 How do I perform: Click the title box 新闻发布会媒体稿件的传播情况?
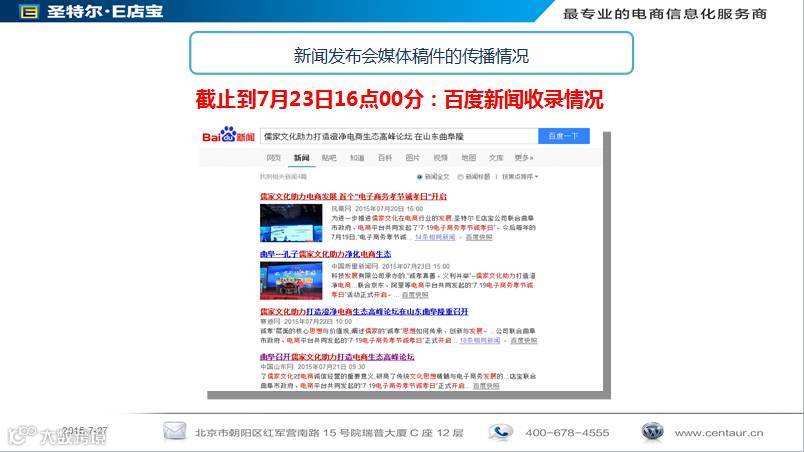pos(411,53)
